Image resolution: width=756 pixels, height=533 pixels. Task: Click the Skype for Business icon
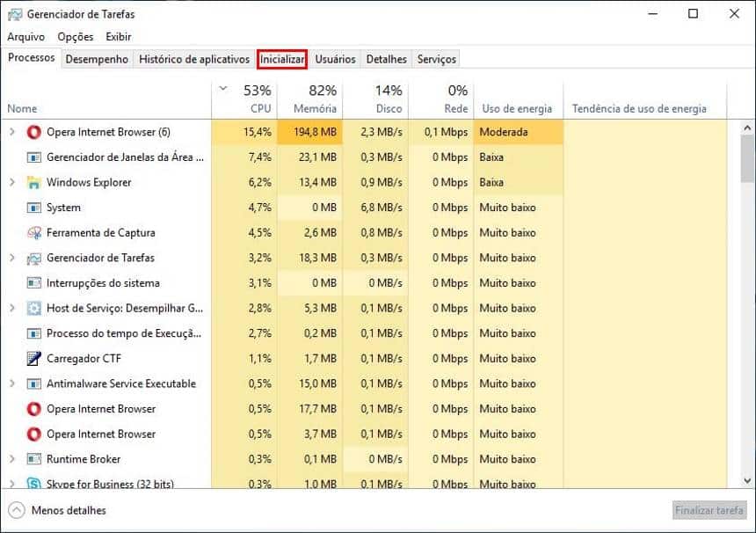(x=33, y=483)
